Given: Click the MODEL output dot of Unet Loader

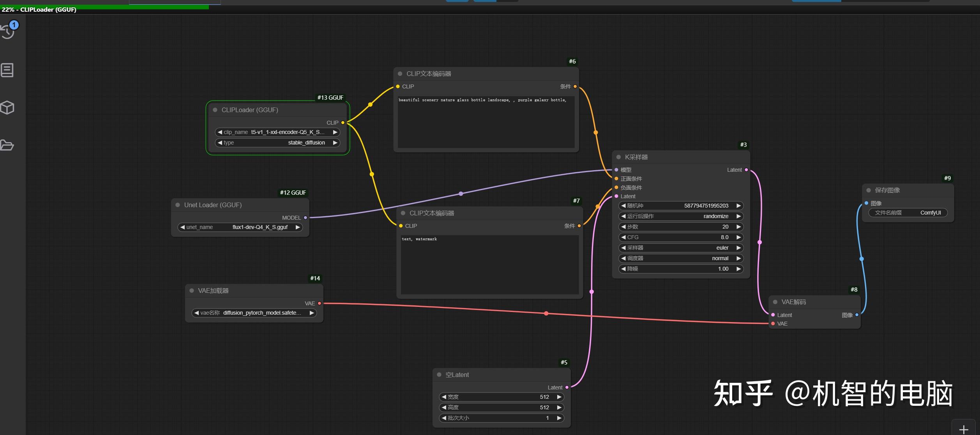Looking at the screenshot, I should pyautogui.click(x=305, y=218).
